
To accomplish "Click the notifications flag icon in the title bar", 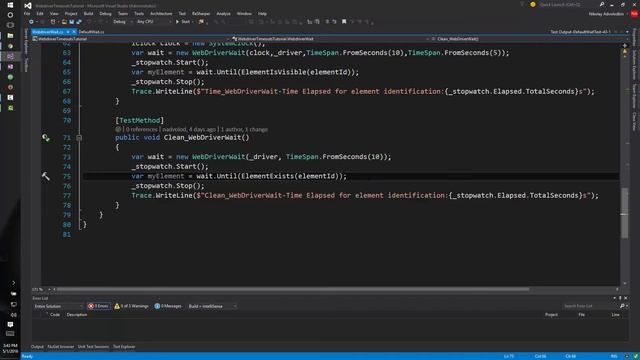I will tap(522, 4).
